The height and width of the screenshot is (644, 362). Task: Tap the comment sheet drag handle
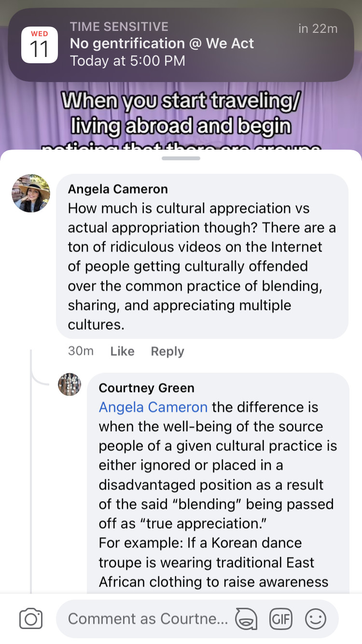point(181,158)
